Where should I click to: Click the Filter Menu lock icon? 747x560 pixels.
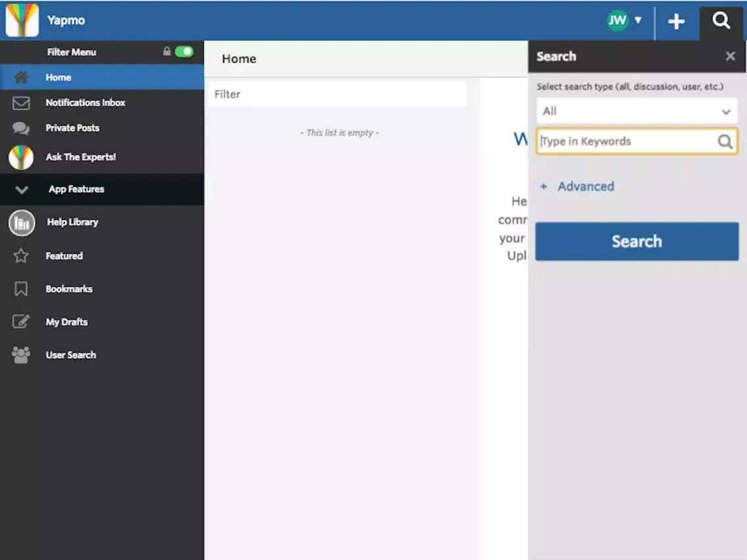(167, 51)
